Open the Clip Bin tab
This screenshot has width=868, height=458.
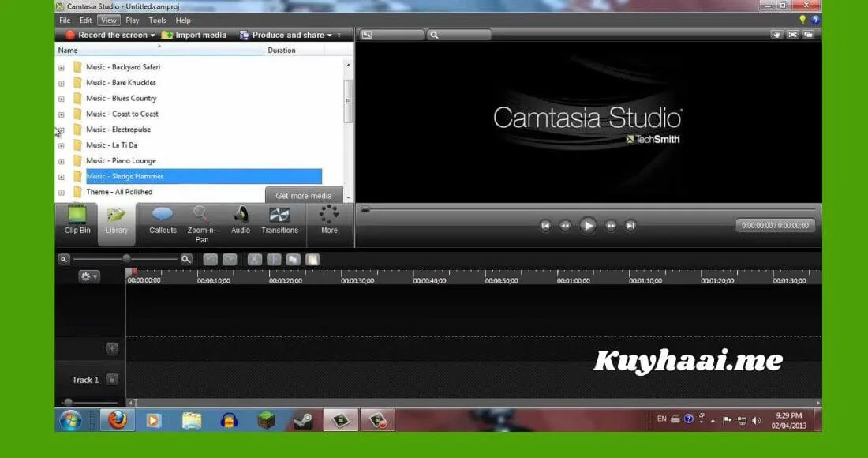(77, 220)
